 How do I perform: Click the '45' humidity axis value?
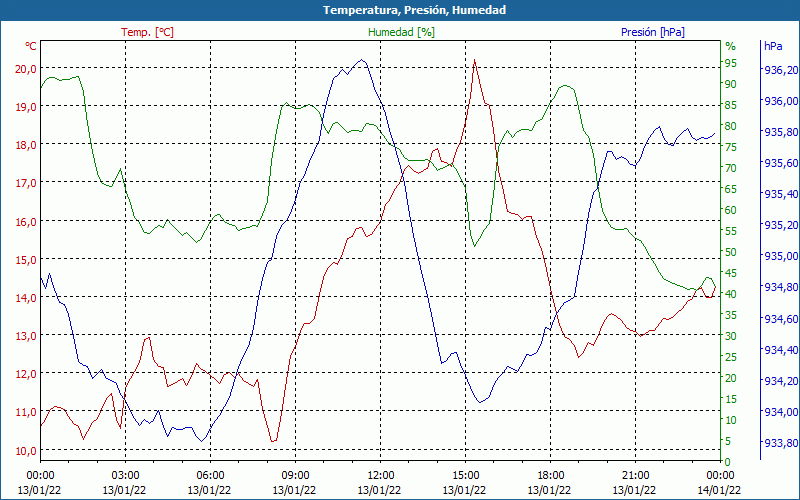731,273
